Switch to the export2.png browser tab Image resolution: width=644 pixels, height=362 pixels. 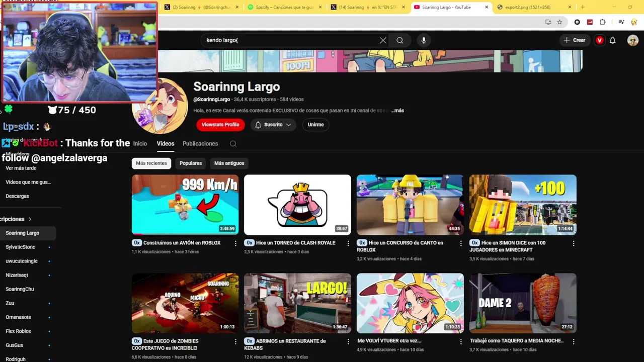click(x=533, y=7)
